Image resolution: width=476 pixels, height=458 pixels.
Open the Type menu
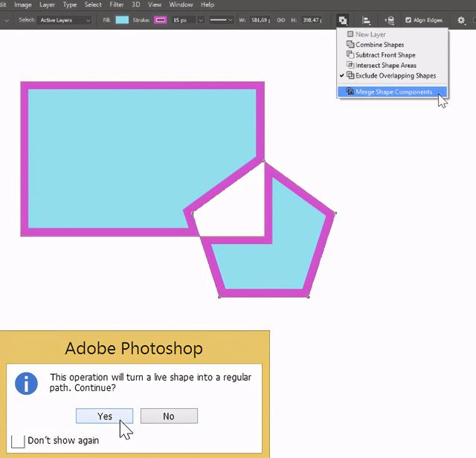point(69,5)
